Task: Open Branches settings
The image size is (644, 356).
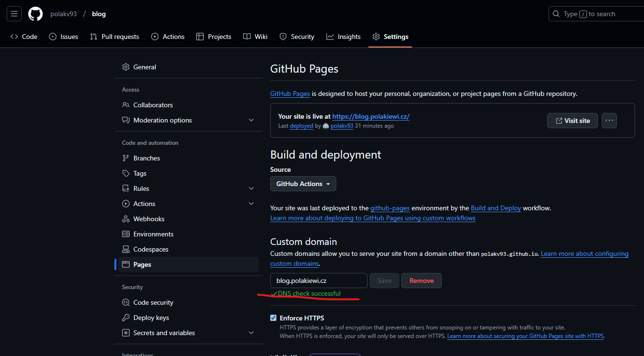Action: (189, 158)
